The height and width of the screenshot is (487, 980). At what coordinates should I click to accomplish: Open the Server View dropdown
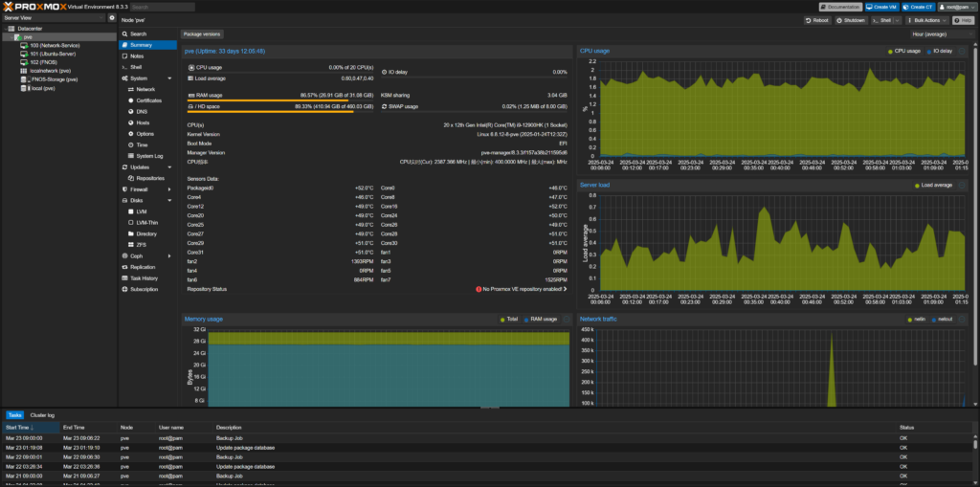54,18
